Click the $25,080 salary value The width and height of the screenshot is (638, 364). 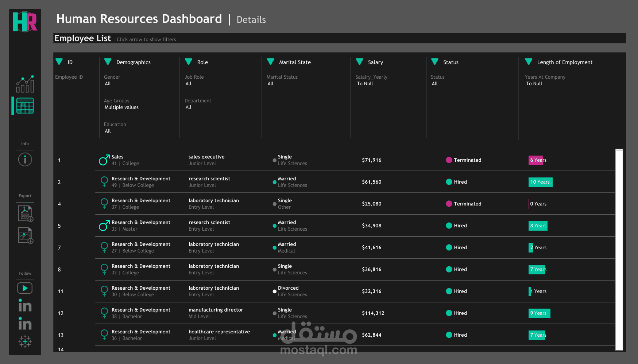(372, 204)
